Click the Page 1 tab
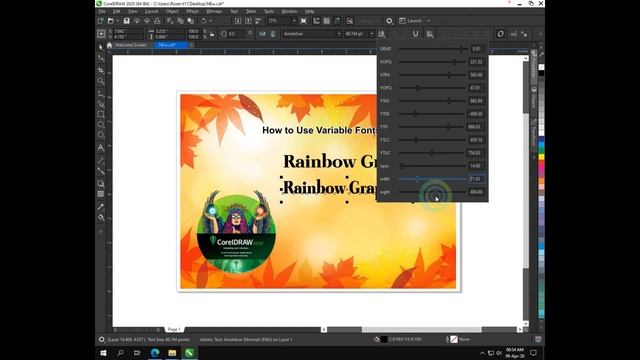The width and height of the screenshot is (640, 360). [174, 329]
